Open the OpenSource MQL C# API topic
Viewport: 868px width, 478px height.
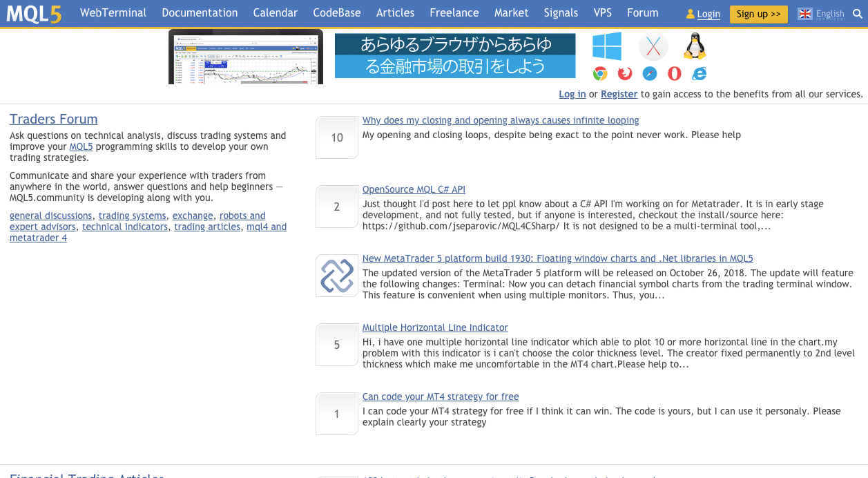(414, 189)
